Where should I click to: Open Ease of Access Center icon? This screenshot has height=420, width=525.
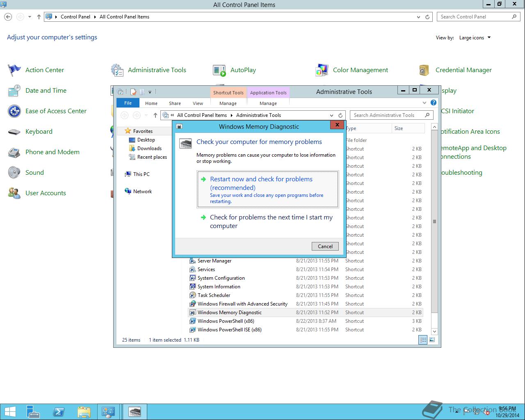[14, 111]
